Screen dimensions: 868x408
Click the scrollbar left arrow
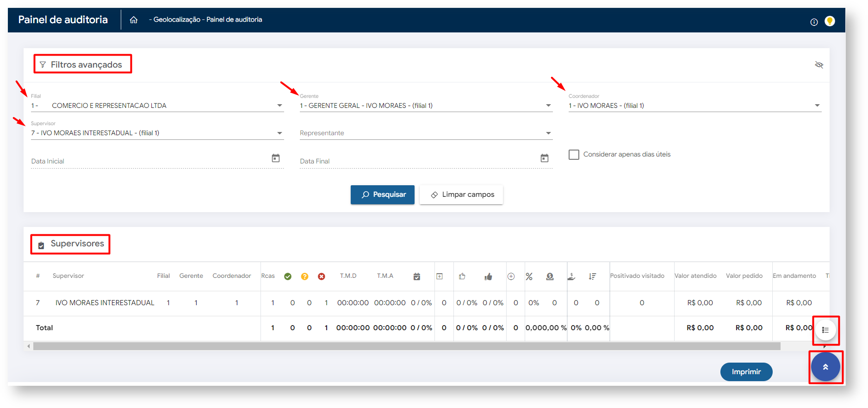(x=29, y=346)
